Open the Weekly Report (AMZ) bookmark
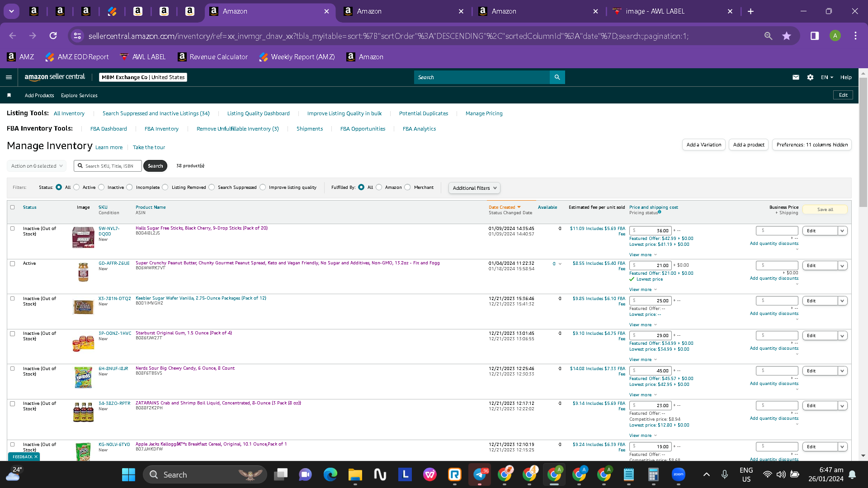The image size is (868, 488). click(297, 57)
